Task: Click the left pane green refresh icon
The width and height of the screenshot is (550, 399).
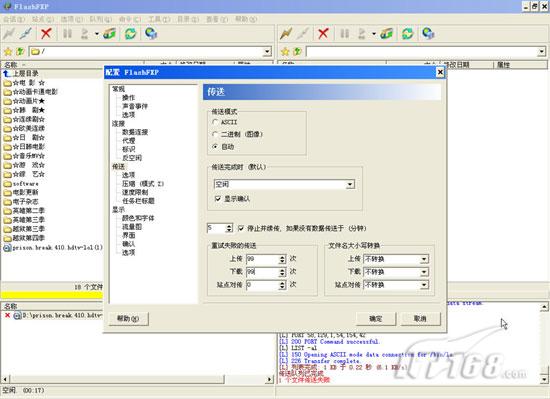Action: click(130, 34)
